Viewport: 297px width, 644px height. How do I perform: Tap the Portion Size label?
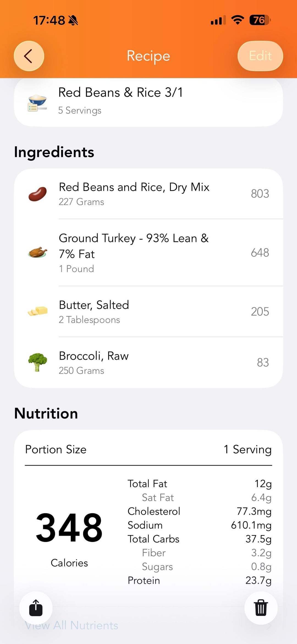coord(56,450)
